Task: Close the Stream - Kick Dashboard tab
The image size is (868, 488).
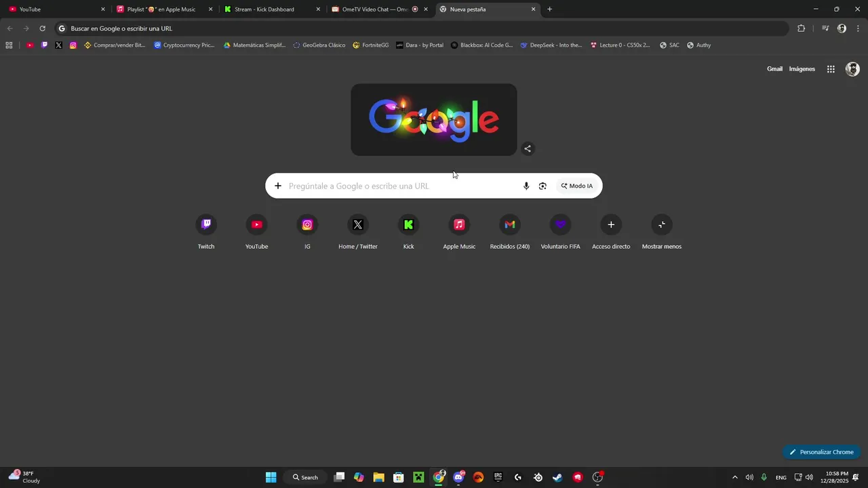Action: click(318, 9)
